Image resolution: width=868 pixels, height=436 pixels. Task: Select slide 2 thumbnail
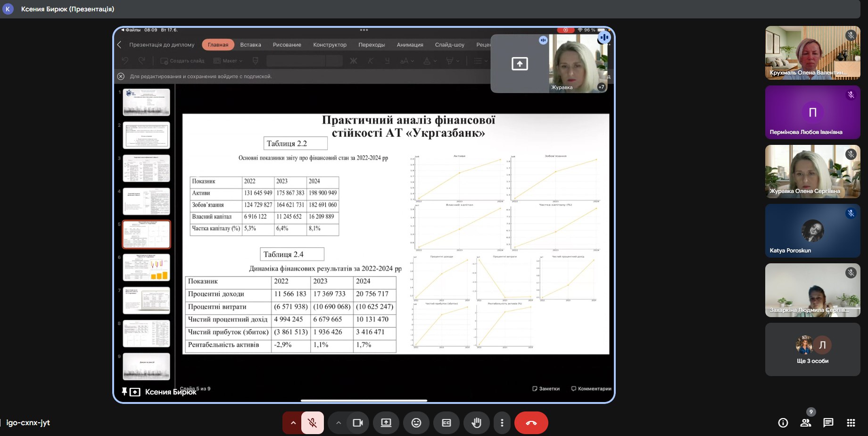pyautogui.click(x=146, y=135)
